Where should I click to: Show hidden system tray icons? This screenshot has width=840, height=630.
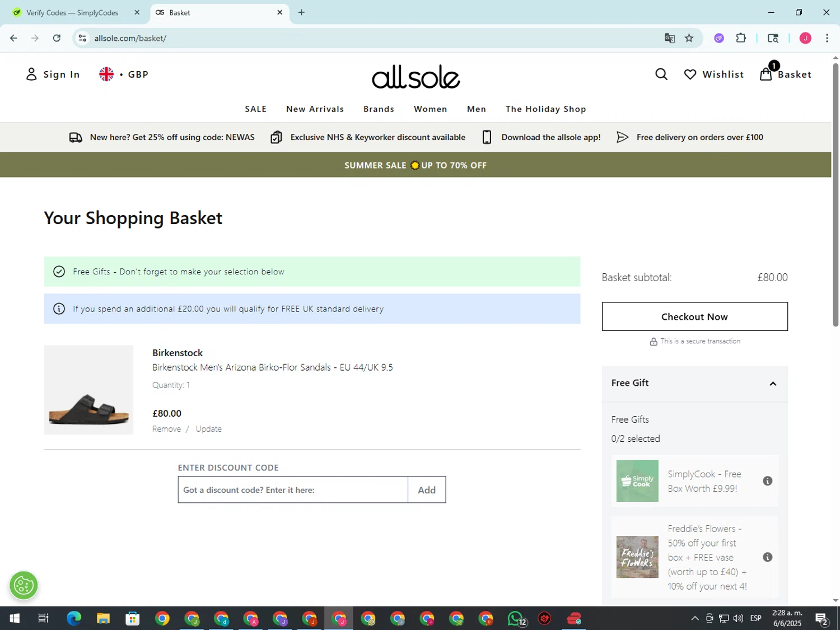(x=695, y=619)
